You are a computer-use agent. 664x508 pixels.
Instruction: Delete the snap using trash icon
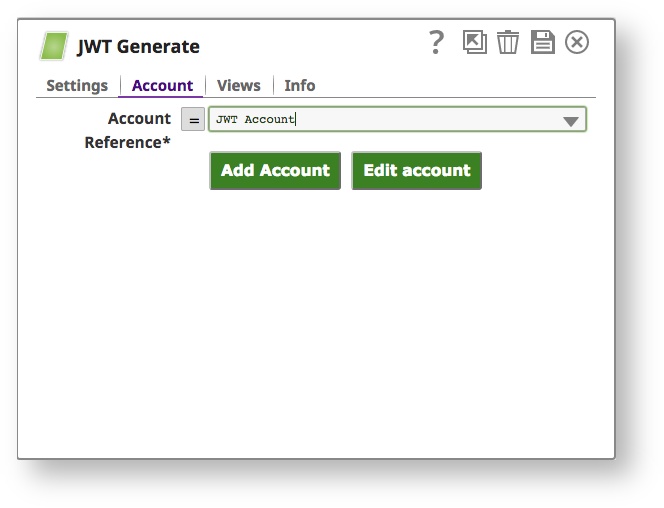[508, 42]
